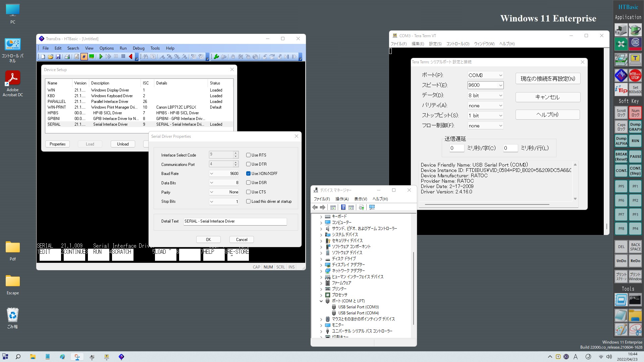Viewport: 644px width, 362px height.
Task: Enable Use CTS checkbox
Action: click(248, 192)
